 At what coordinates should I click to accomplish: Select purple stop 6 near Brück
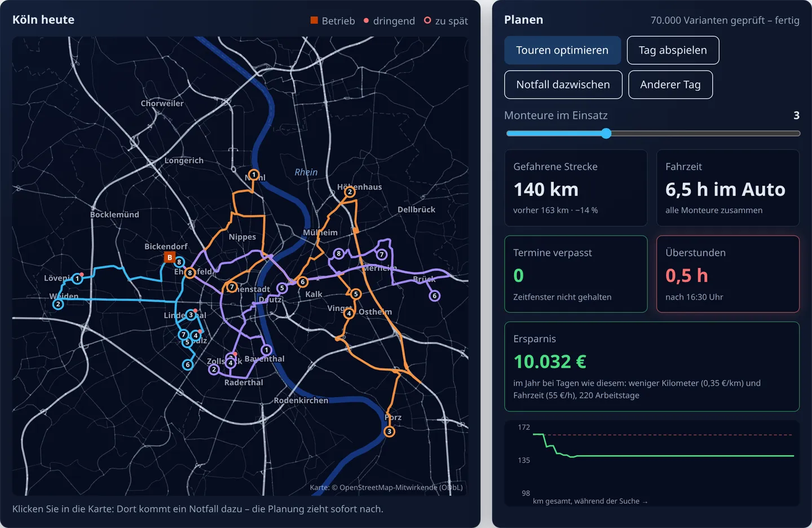point(434,296)
